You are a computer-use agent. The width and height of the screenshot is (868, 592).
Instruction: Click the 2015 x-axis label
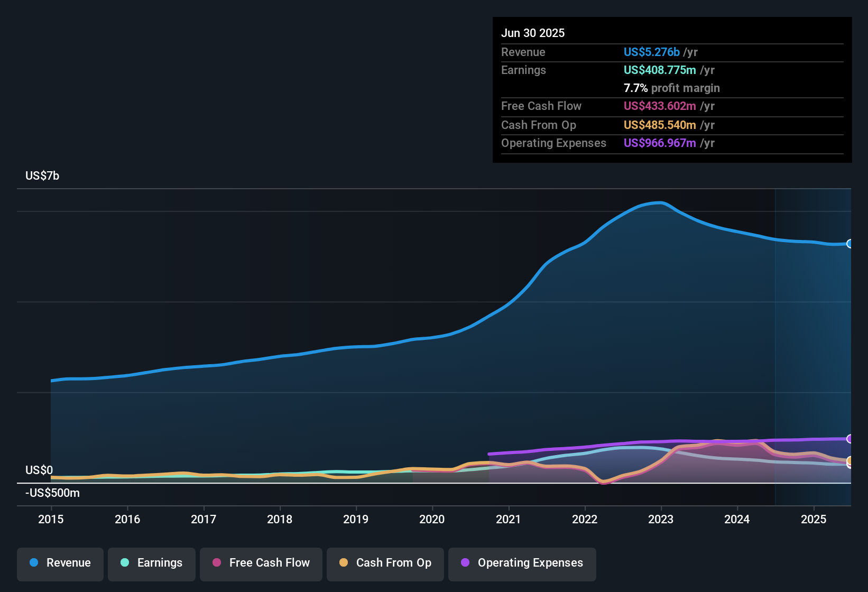tap(51, 520)
